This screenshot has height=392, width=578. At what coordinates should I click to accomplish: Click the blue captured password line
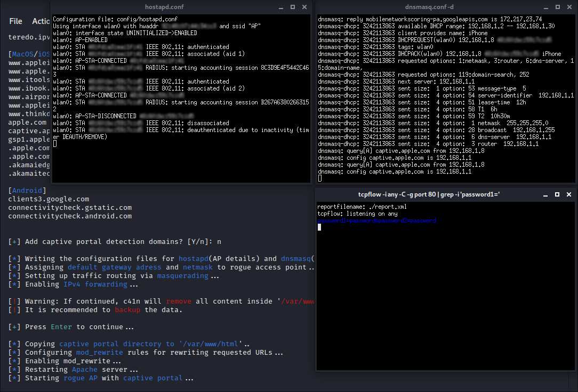376,220
